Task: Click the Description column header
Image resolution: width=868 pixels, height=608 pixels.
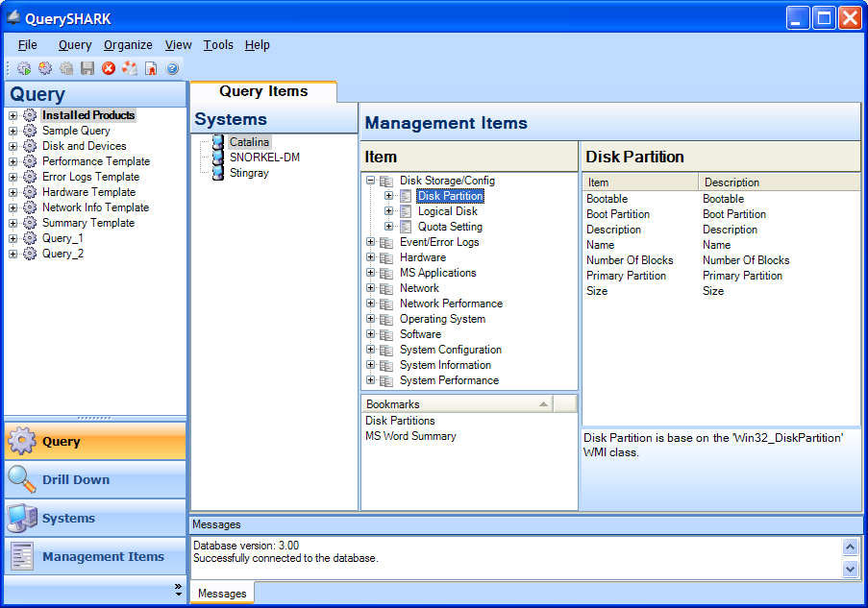Action: click(732, 182)
